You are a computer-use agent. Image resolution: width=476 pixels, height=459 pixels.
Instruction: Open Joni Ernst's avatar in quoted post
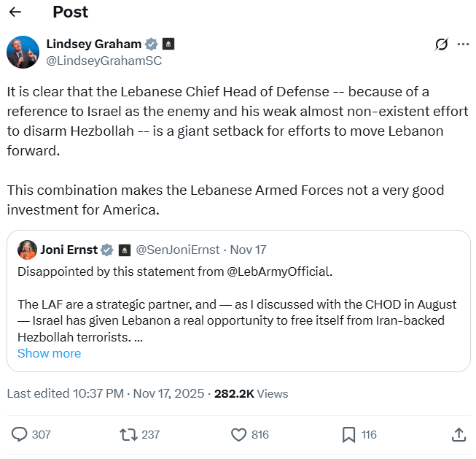(28, 250)
